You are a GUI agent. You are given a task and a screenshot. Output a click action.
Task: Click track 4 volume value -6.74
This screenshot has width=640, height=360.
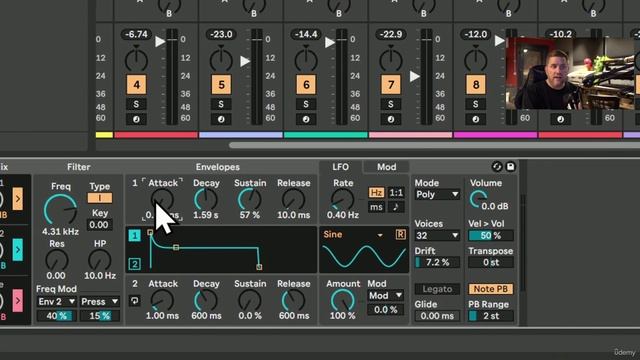[136, 34]
